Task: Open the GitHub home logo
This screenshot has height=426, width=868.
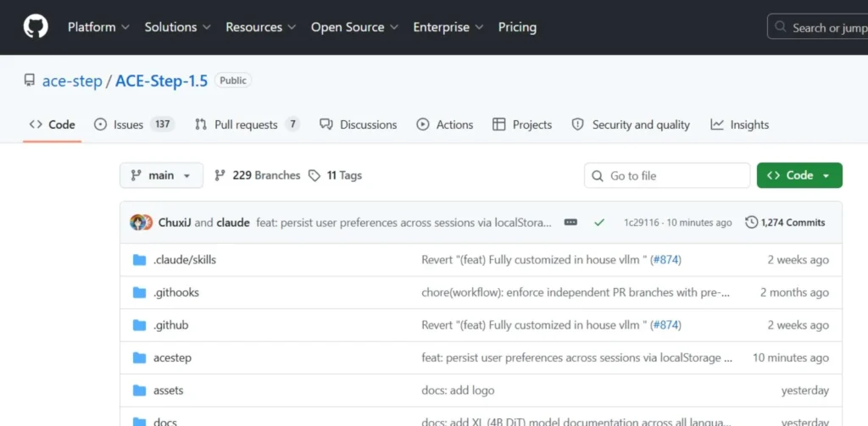Action: (36, 26)
